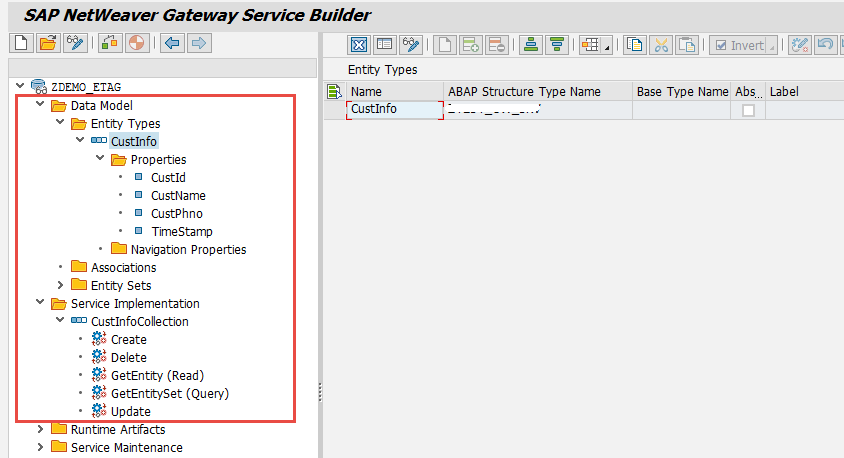Select the CustPhno property in the tree
844x458 pixels.
pyautogui.click(x=177, y=214)
